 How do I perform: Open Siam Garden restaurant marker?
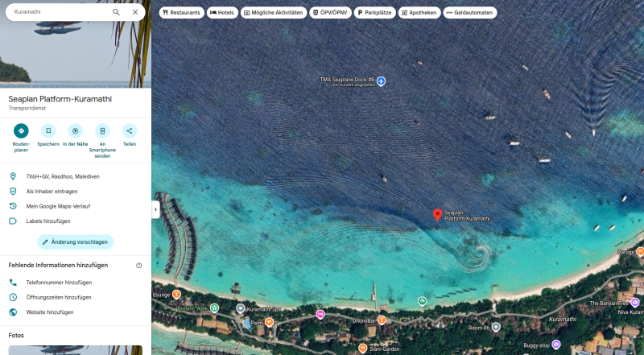coord(362,348)
